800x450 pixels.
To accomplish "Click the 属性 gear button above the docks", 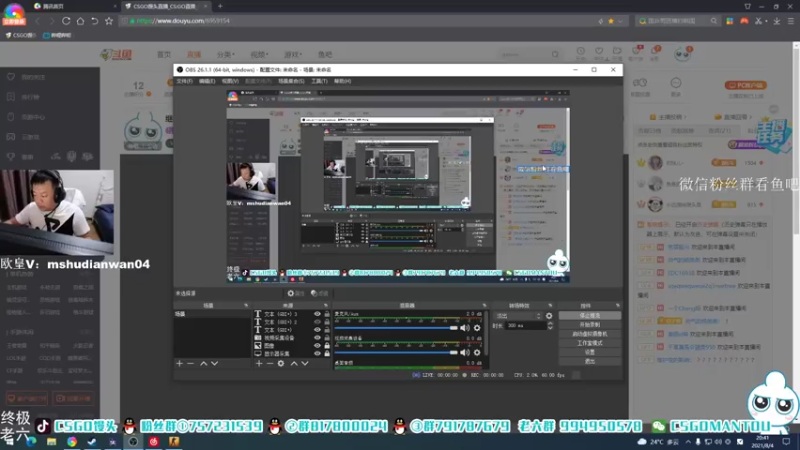I will (x=295, y=293).
